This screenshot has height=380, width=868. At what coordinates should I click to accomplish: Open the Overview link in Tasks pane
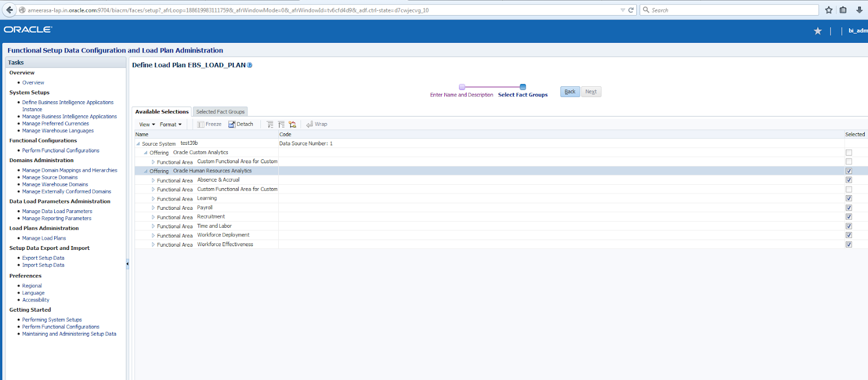[x=33, y=83]
